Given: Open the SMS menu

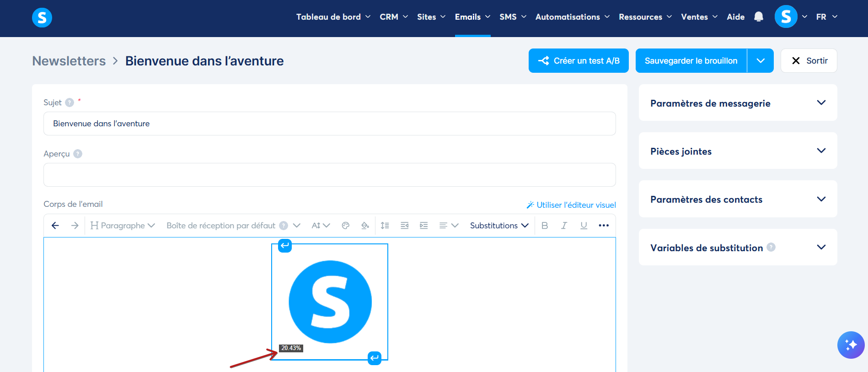Looking at the screenshot, I should point(513,17).
